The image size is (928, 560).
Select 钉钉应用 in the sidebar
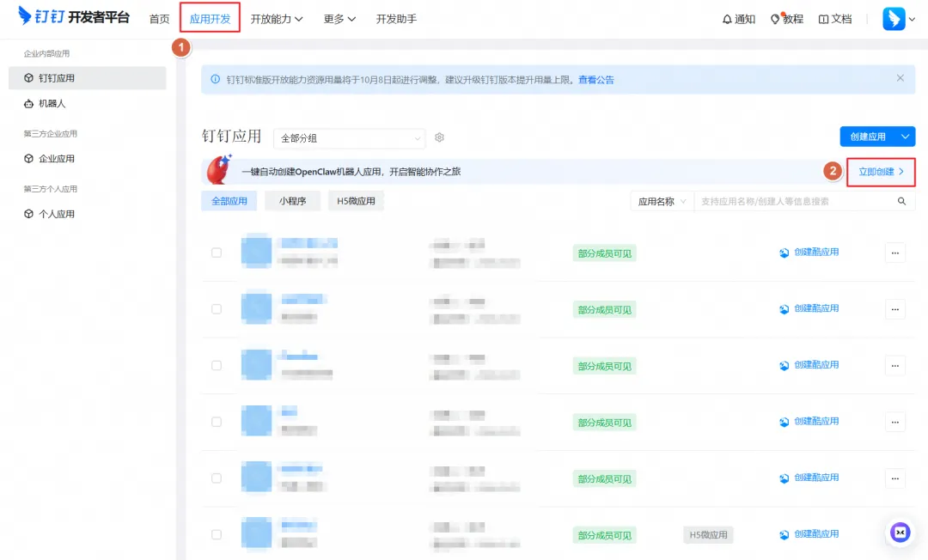88,78
